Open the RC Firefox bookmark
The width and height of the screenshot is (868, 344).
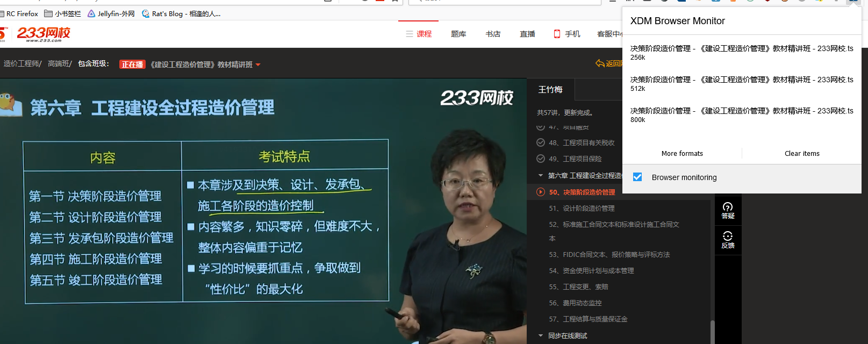point(19,13)
